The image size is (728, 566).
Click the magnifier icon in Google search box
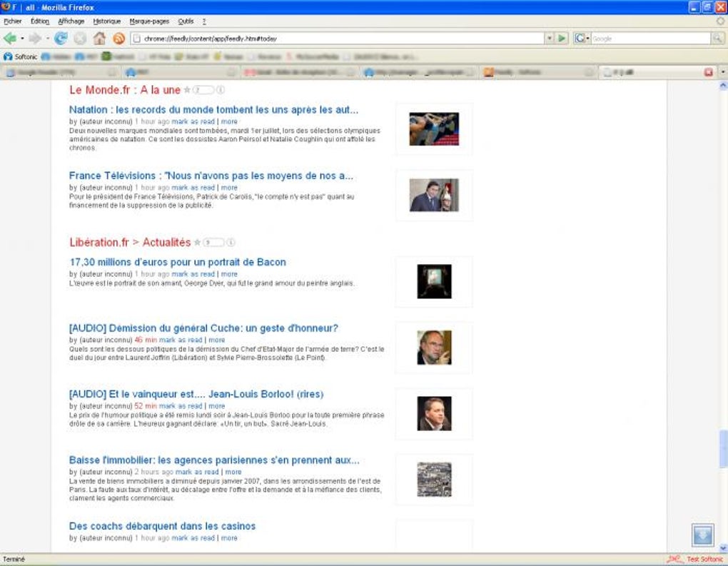pyautogui.click(x=717, y=38)
